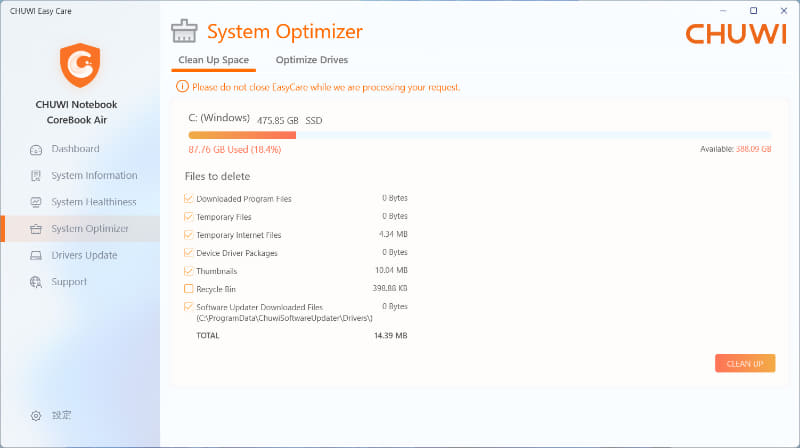Toggle Software Updater Downloaded Files checkbox
The image size is (800, 448).
pos(188,307)
